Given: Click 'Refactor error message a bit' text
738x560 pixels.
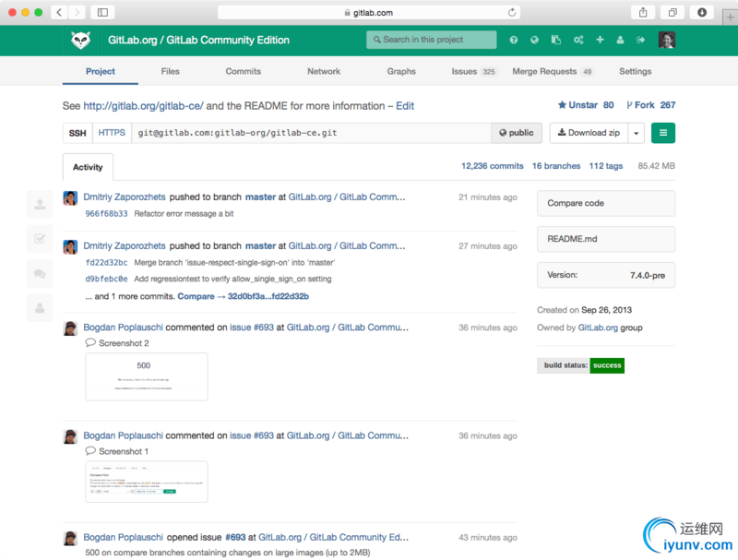Looking at the screenshot, I should pyautogui.click(x=184, y=214).
